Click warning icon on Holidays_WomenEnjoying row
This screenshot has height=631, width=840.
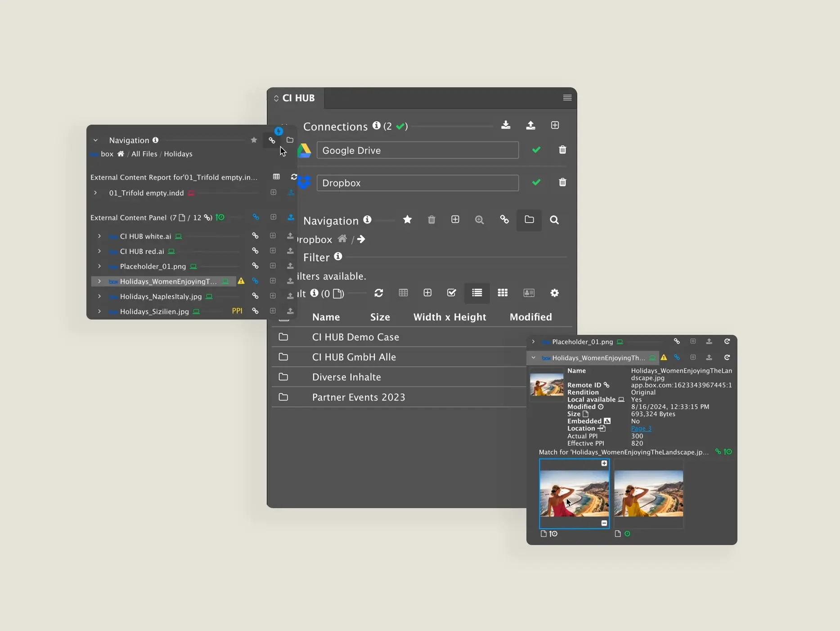tap(241, 281)
